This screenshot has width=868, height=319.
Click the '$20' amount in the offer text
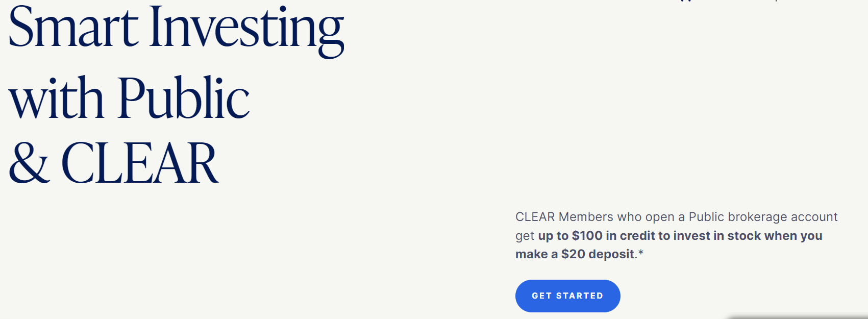(x=573, y=254)
